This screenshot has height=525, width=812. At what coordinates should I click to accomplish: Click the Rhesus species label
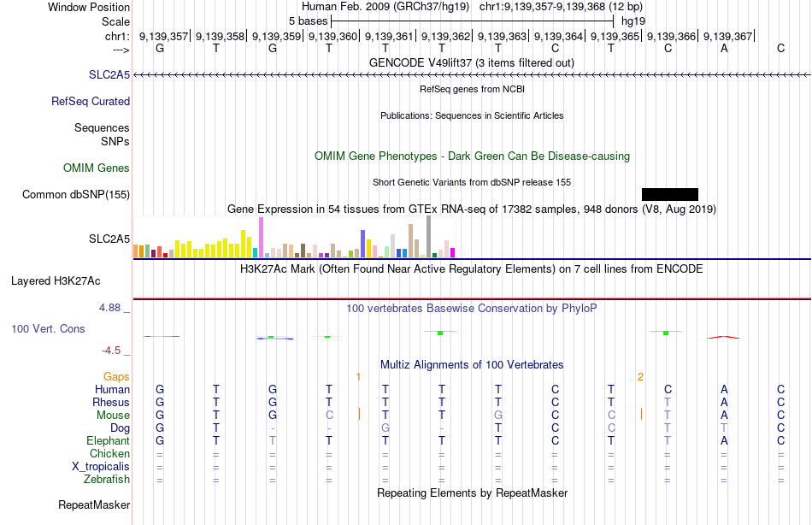pos(111,402)
